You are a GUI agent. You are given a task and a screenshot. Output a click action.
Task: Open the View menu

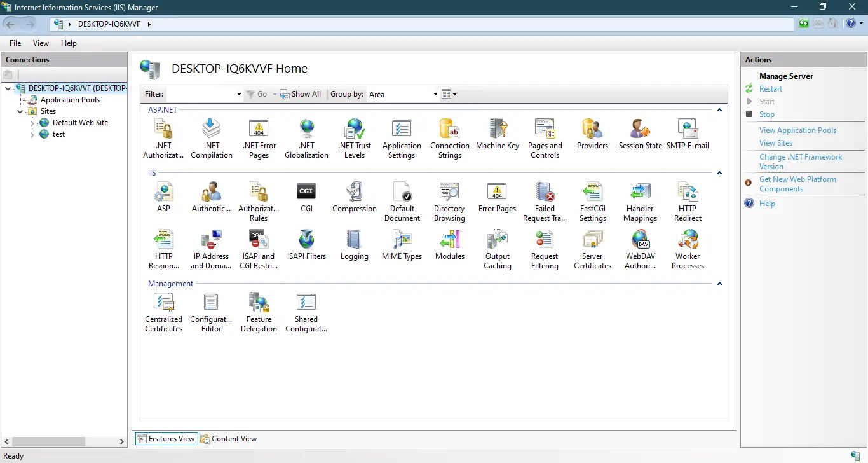pos(41,43)
